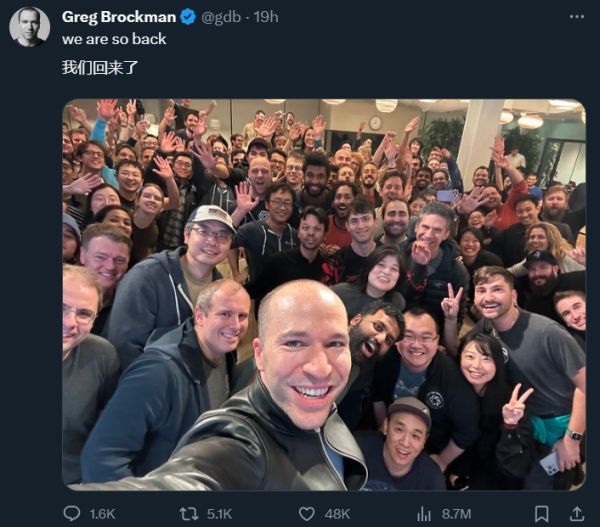Image resolution: width=600 pixels, height=527 pixels.
Task: Click the Chinese translation text 我们回来了
Action: pos(100,68)
